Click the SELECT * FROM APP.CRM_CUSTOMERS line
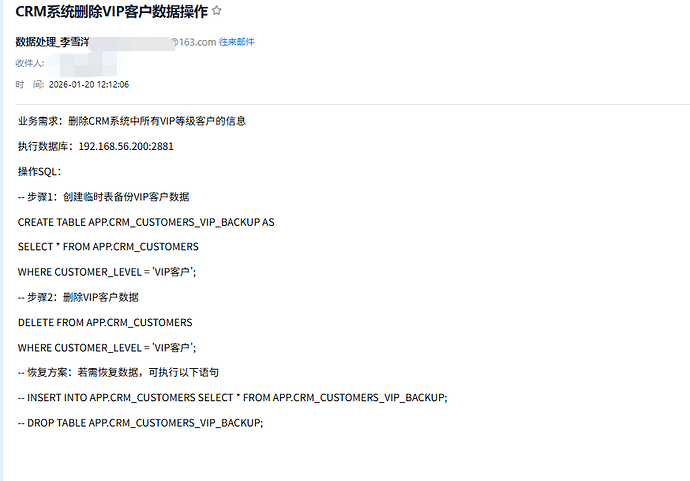The height and width of the screenshot is (481, 690). [x=108, y=247]
